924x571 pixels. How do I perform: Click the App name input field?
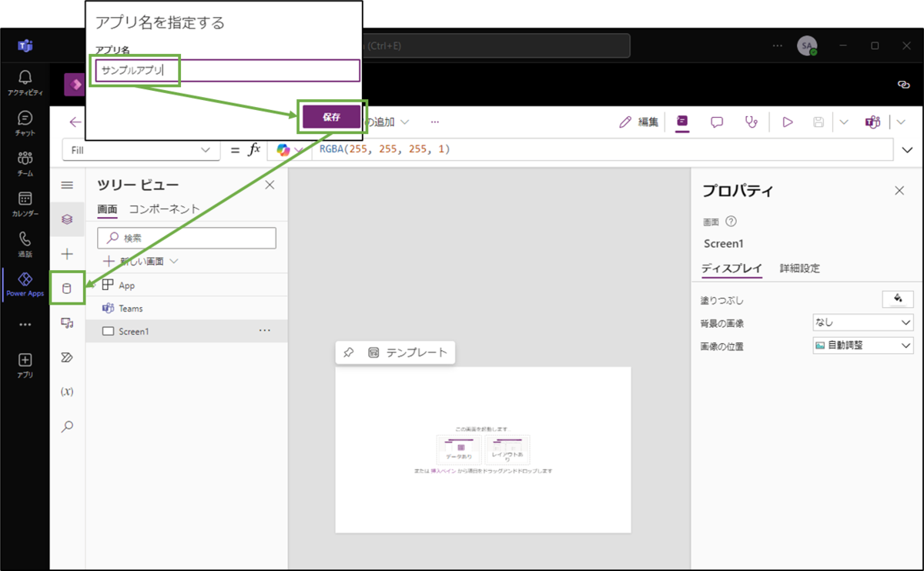(x=227, y=70)
